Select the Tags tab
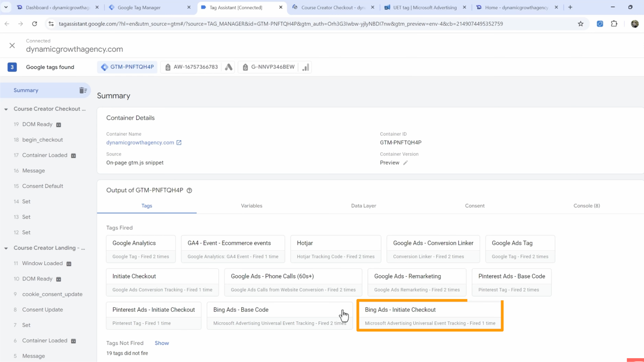 (x=147, y=206)
